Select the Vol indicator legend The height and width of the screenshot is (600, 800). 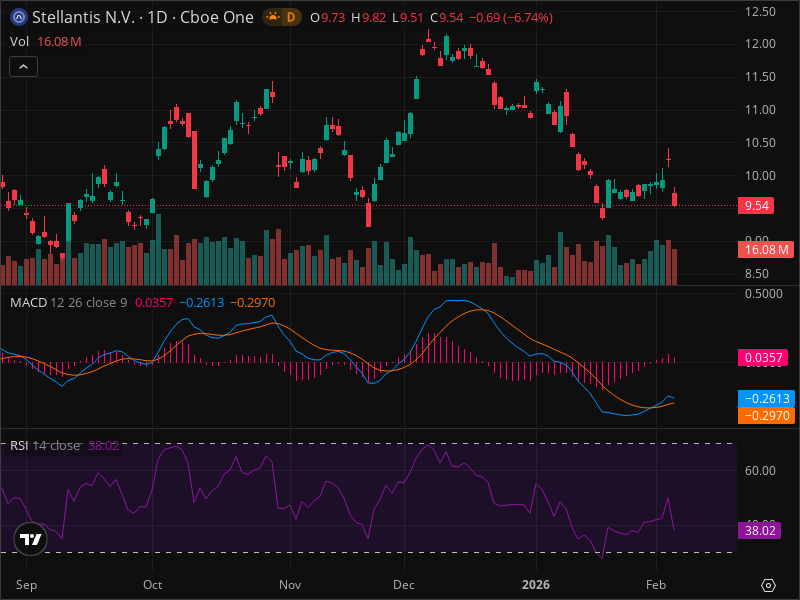(x=19, y=41)
